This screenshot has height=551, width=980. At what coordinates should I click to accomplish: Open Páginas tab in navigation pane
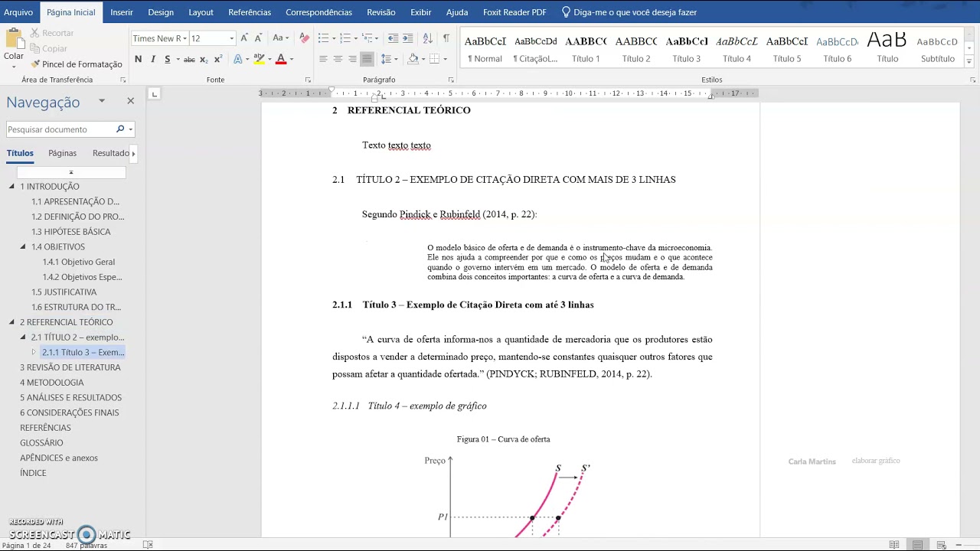tap(62, 153)
